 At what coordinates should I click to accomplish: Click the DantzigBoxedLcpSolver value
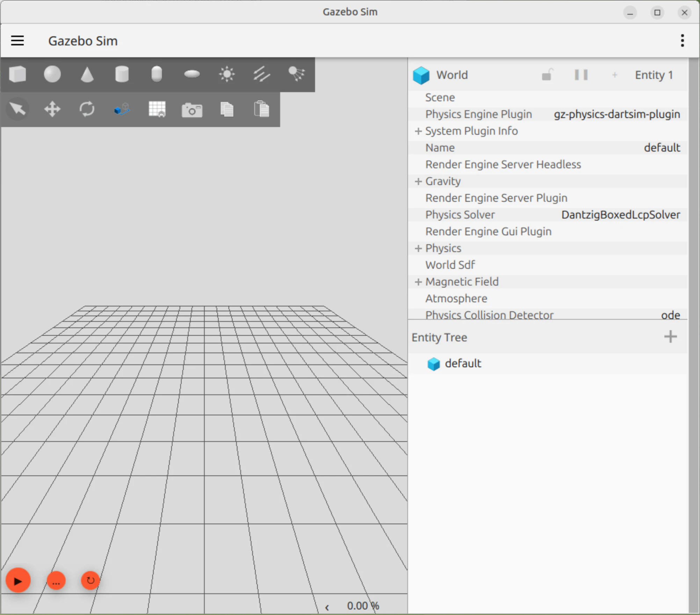click(621, 215)
